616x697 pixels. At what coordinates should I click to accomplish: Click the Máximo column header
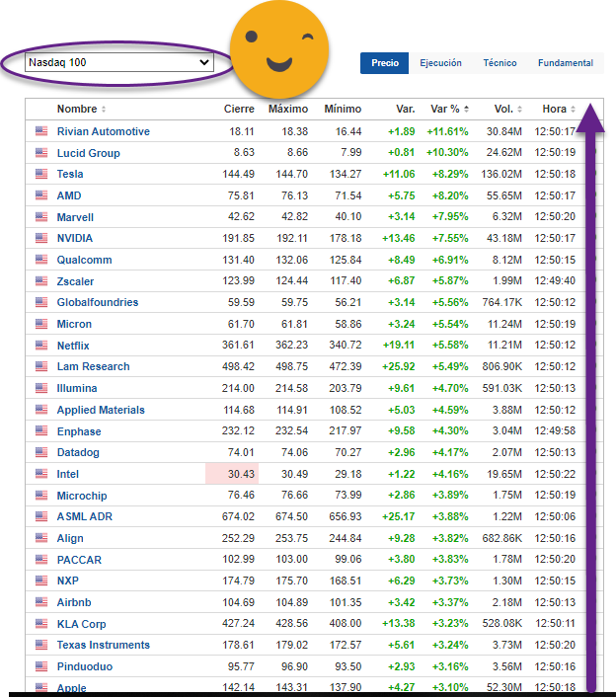point(288,109)
